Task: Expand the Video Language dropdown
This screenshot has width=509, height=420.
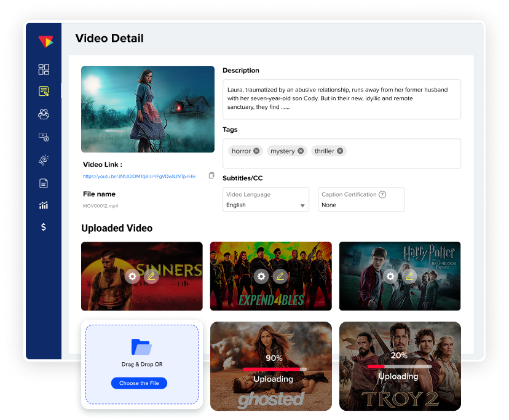Action: pos(302,206)
